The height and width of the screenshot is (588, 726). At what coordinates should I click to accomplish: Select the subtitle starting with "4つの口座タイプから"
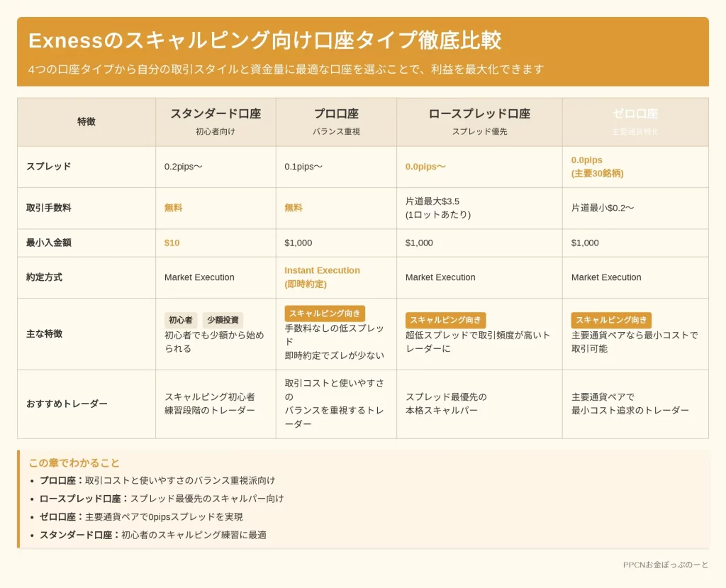click(286, 70)
